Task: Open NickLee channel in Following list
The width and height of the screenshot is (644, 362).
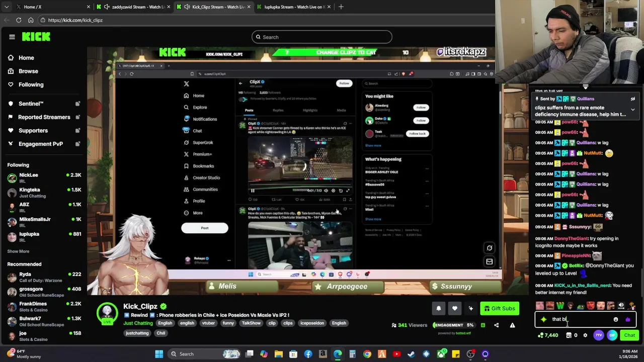Action: pyautogui.click(x=44, y=178)
